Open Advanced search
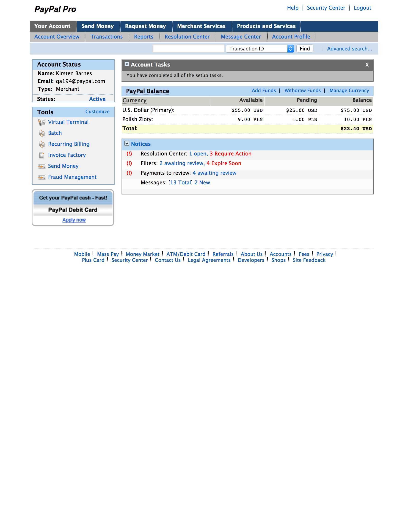This screenshot has width=408, height=532. coord(350,49)
